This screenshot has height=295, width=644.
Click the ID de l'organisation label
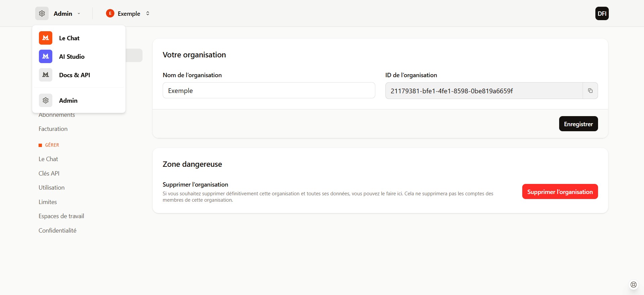pyautogui.click(x=411, y=75)
